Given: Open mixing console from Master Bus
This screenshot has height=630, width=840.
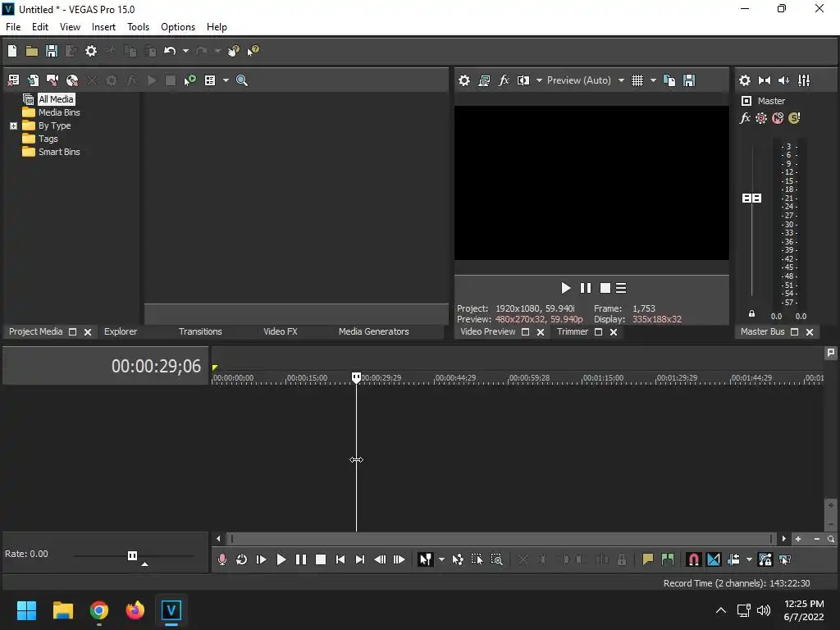Looking at the screenshot, I should tap(804, 80).
